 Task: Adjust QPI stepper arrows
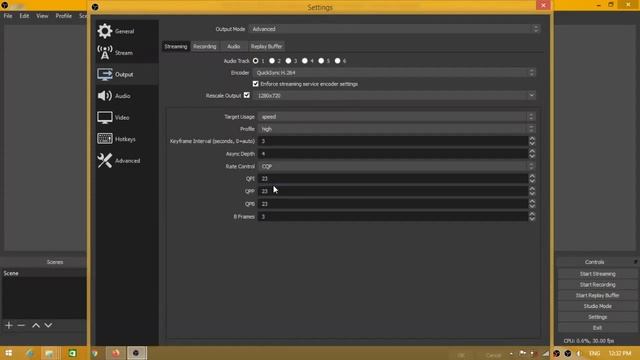[532, 179]
